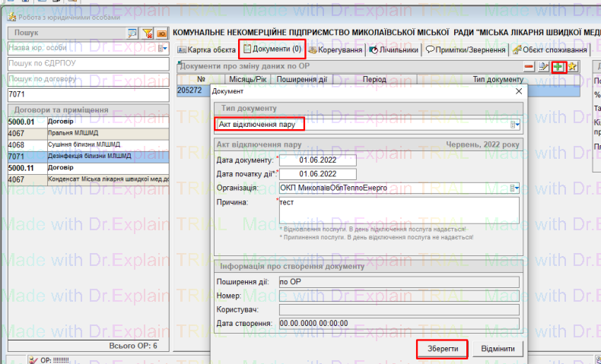Click the red minus delete document icon
The width and height of the screenshot is (601, 364).
coord(529,68)
